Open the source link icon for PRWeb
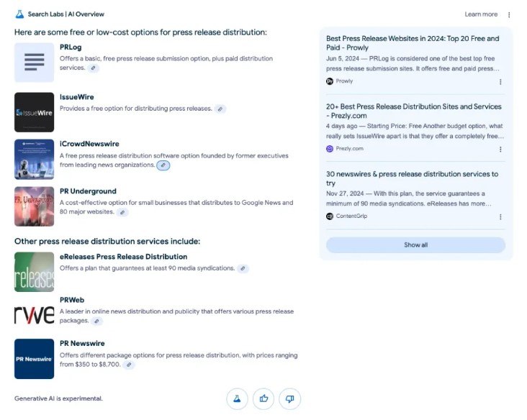 (96, 321)
